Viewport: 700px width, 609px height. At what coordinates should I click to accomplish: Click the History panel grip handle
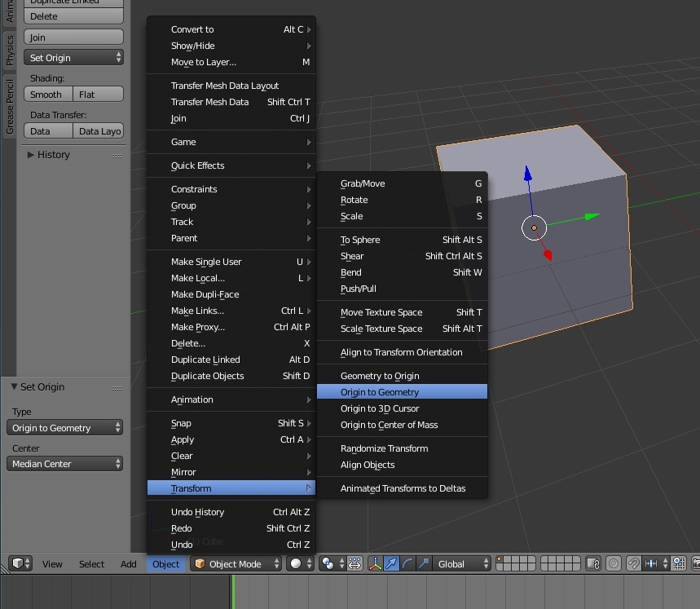117,156
